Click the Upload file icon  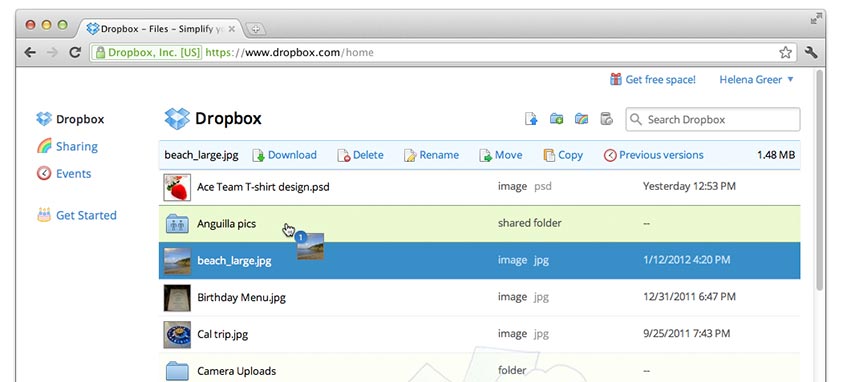pyautogui.click(x=531, y=119)
